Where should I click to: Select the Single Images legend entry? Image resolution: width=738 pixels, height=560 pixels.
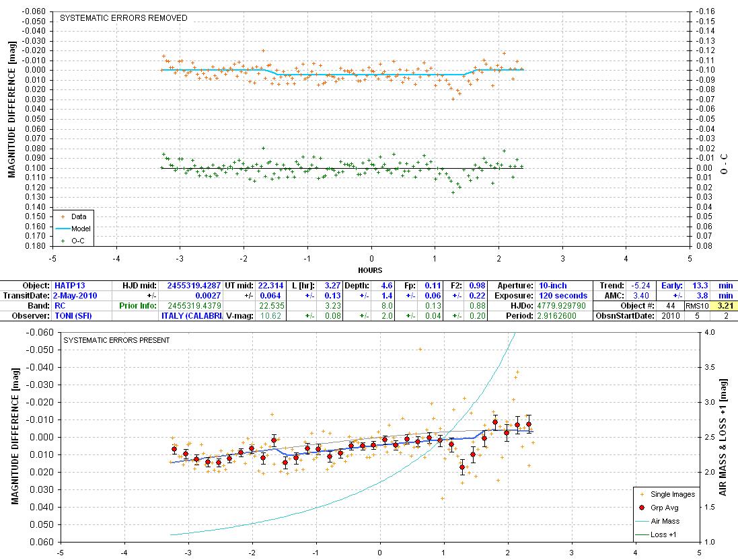pyautogui.click(x=667, y=494)
